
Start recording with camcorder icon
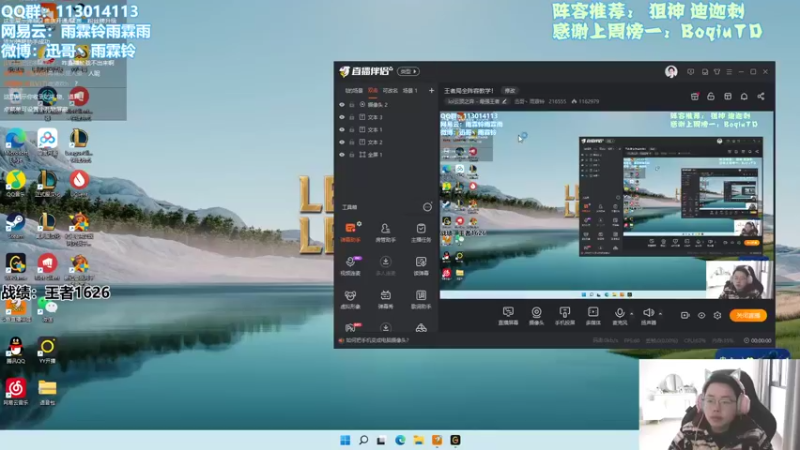pyautogui.click(x=685, y=315)
